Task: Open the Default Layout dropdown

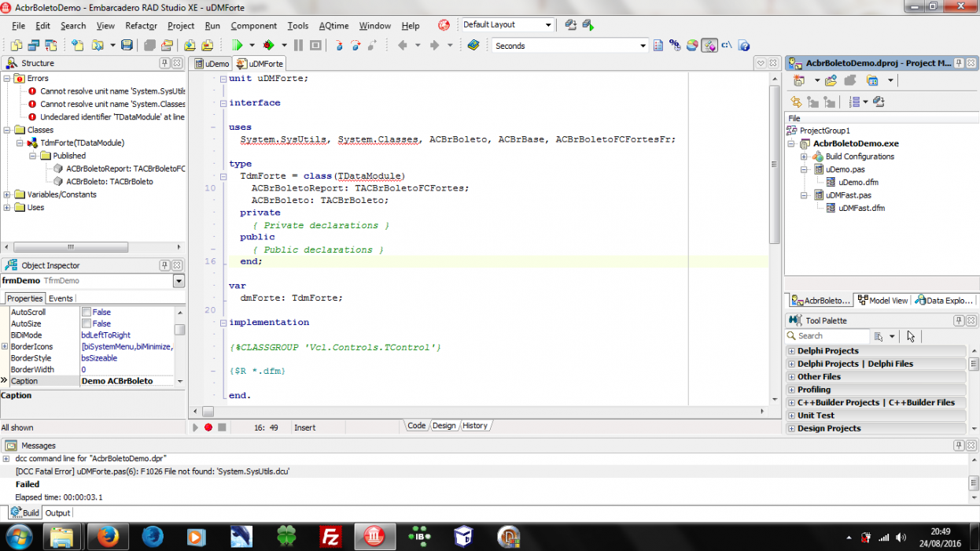Action: pyautogui.click(x=548, y=24)
